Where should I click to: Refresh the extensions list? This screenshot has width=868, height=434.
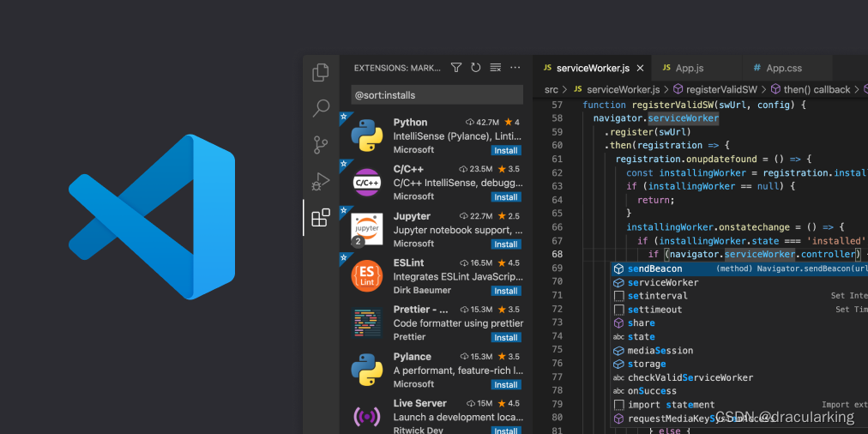pyautogui.click(x=475, y=68)
